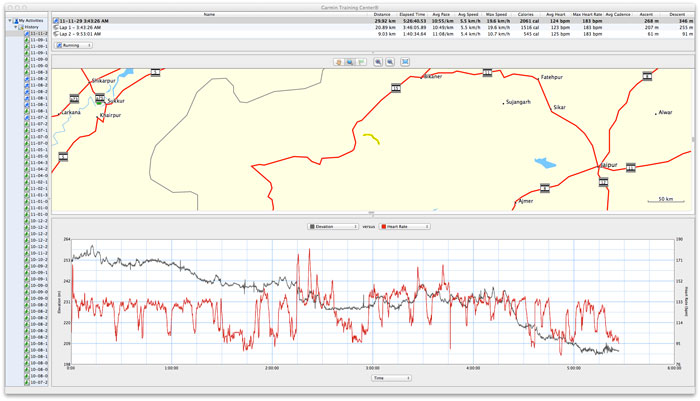The width and height of the screenshot is (700, 401).
Task: Select the 11-01-3 activity in History
Action: pyautogui.click(x=38, y=195)
